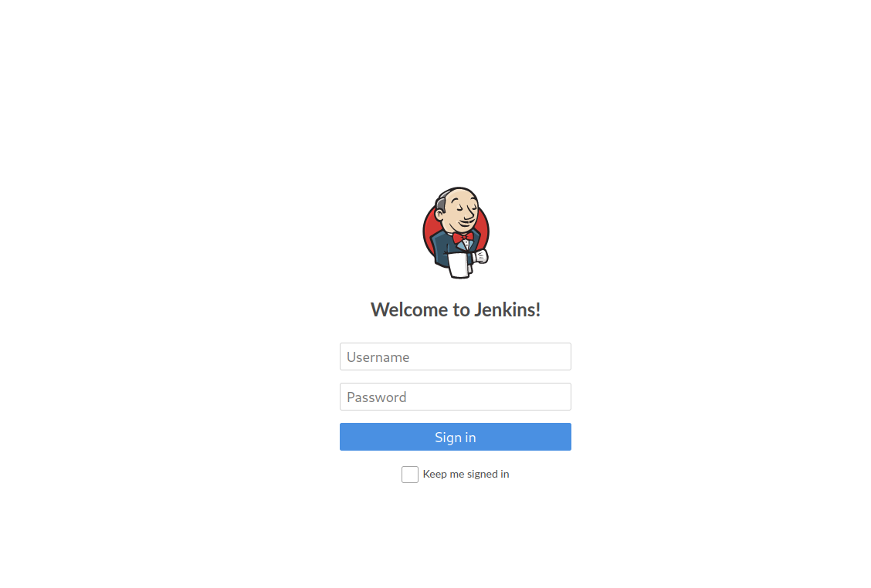Image resolution: width=871 pixels, height=588 pixels.
Task: Click the butler's red bow tie
Action: click(x=463, y=238)
